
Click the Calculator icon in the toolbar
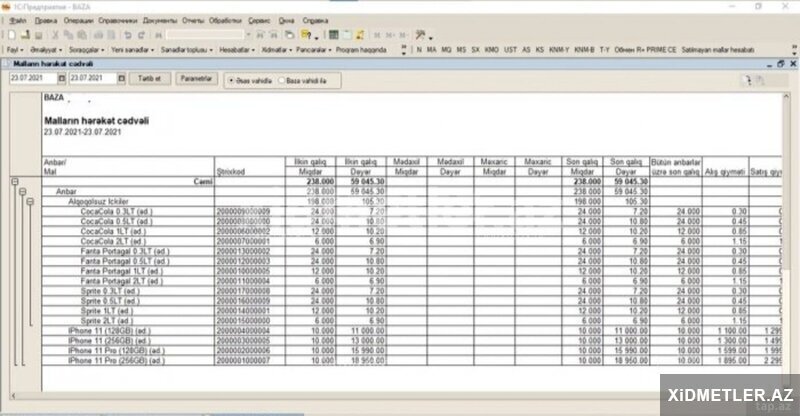(x=357, y=34)
